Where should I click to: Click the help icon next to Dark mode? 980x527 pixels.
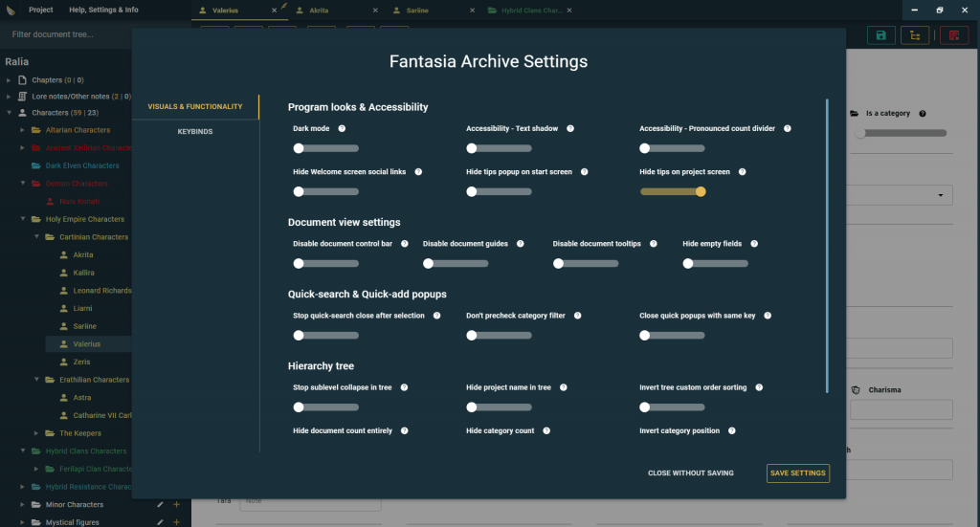pyautogui.click(x=342, y=128)
